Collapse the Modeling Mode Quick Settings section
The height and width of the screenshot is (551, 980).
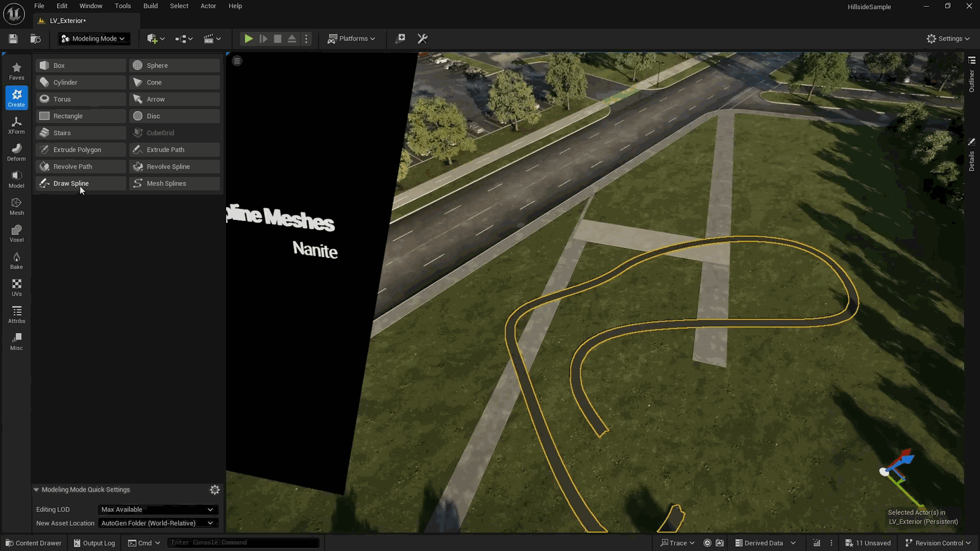coord(36,490)
